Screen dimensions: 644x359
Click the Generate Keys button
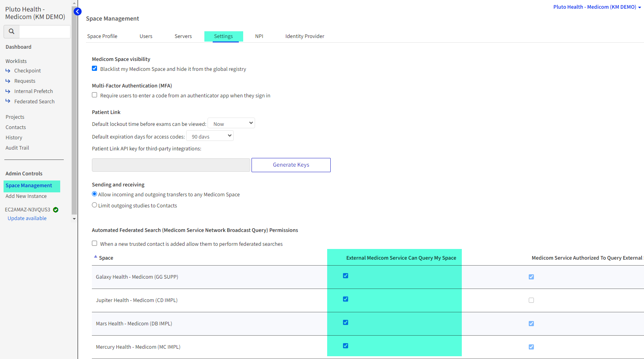(291, 165)
